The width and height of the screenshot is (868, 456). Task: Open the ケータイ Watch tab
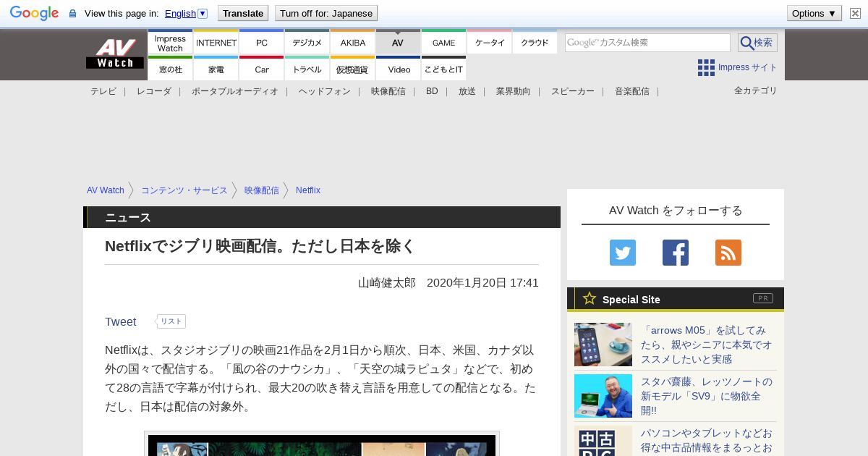click(489, 43)
